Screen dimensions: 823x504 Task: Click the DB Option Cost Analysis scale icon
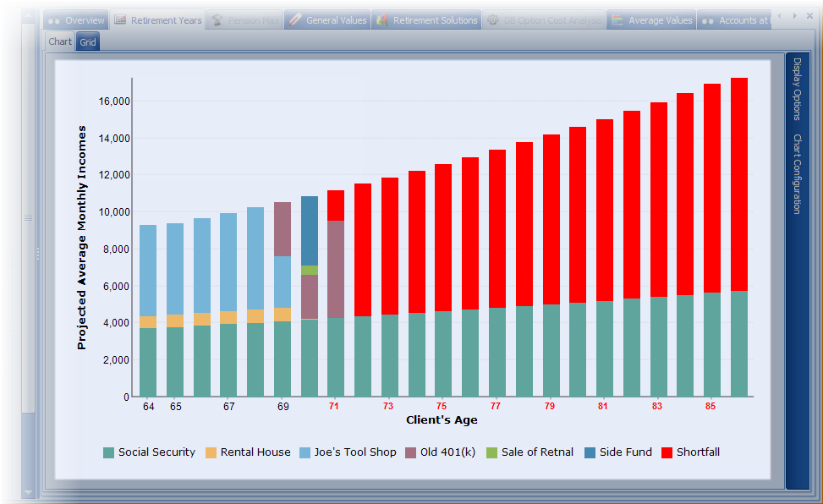(493, 20)
